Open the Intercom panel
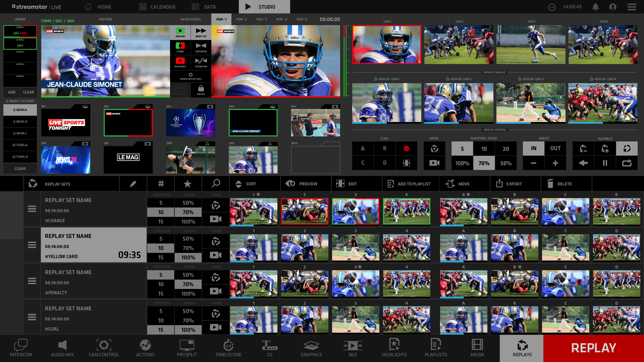This screenshot has width=644, height=362. pos(21,348)
